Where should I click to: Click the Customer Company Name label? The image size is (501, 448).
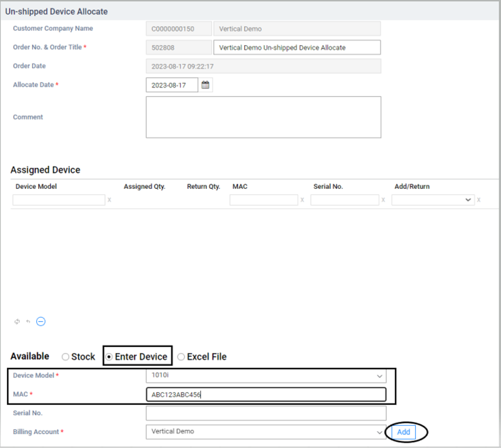click(x=53, y=28)
